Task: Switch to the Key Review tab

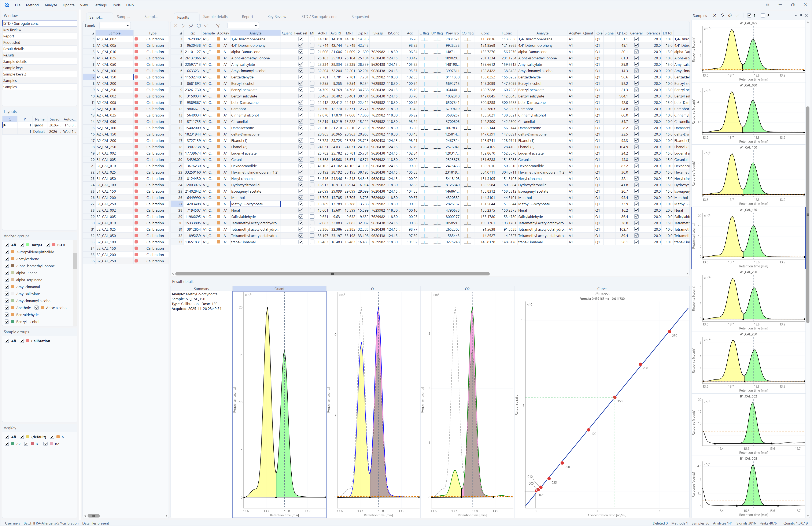Action: point(277,17)
